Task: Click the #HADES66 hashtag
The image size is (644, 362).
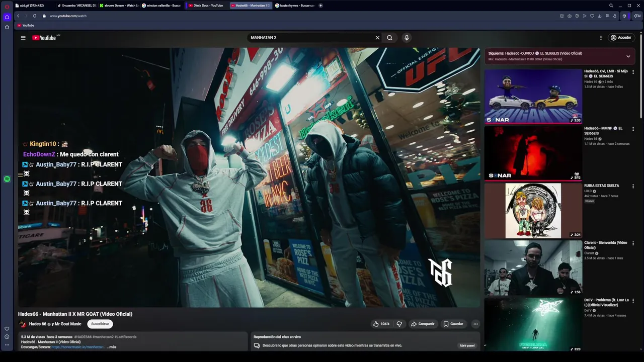Action: click(83, 337)
